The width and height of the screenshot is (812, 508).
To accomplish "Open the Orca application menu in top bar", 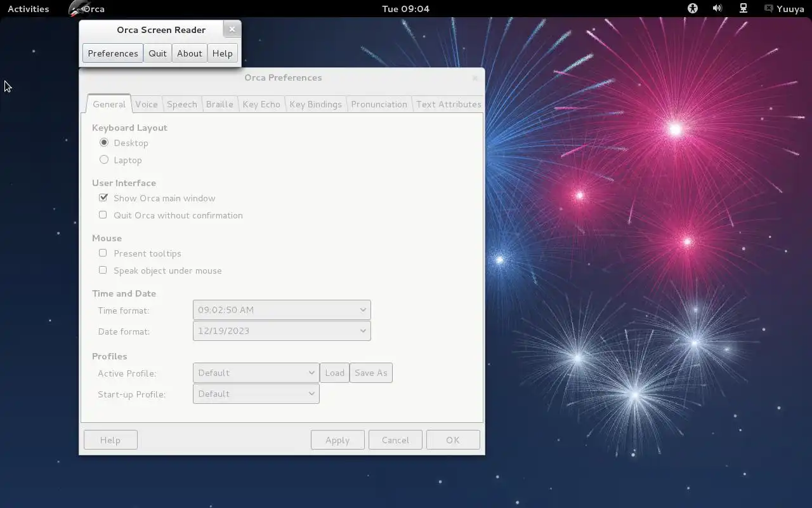I will click(x=87, y=8).
